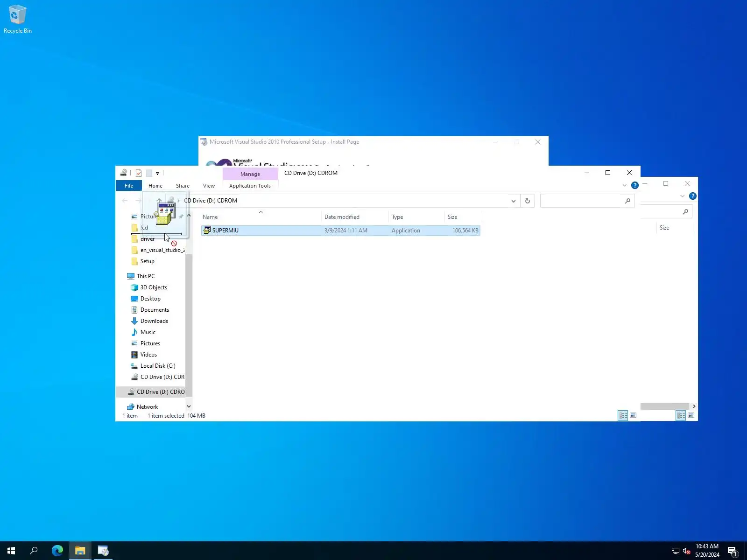The width and height of the screenshot is (747, 560).
Task: Select the highlighted CD Drive (D:) navigation entry
Action: click(150, 392)
